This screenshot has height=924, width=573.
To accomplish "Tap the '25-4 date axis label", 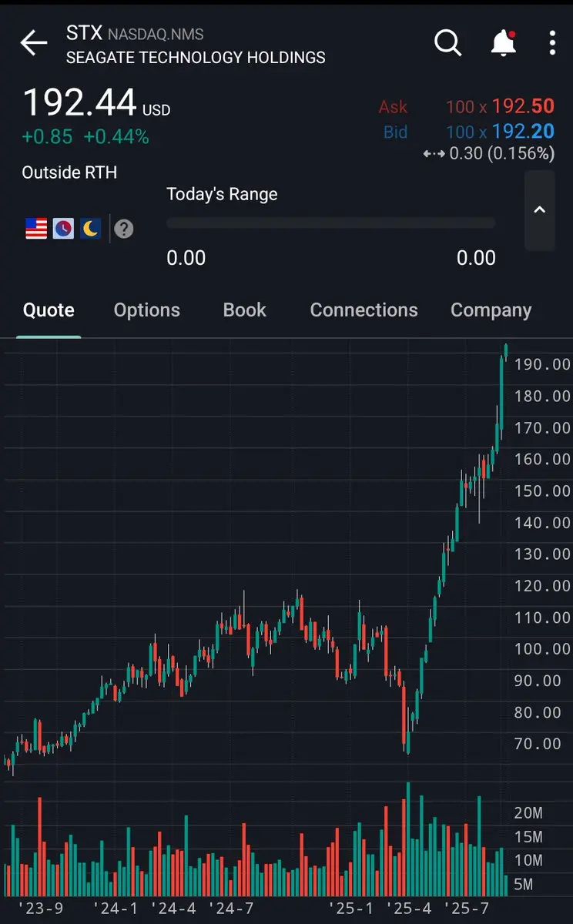I will coord(410,909).
